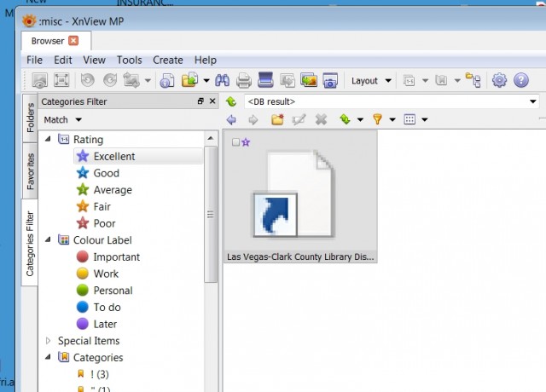546x392 pixels.
Task: Go up one level with green arrow
Action: click(x=231, y=101)
